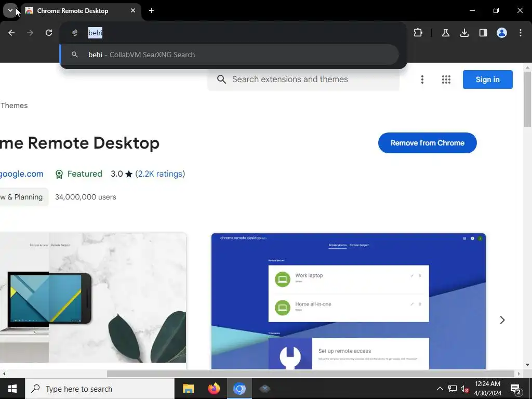Open File Explorer from the taskbar
Screen dimensions: 532x399
pyautogui.click(x=188, y=389)
